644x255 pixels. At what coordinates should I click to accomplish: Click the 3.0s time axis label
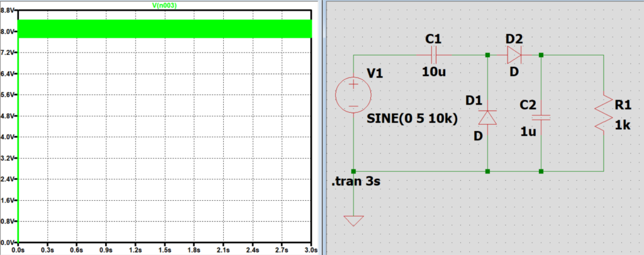point(311,250)
